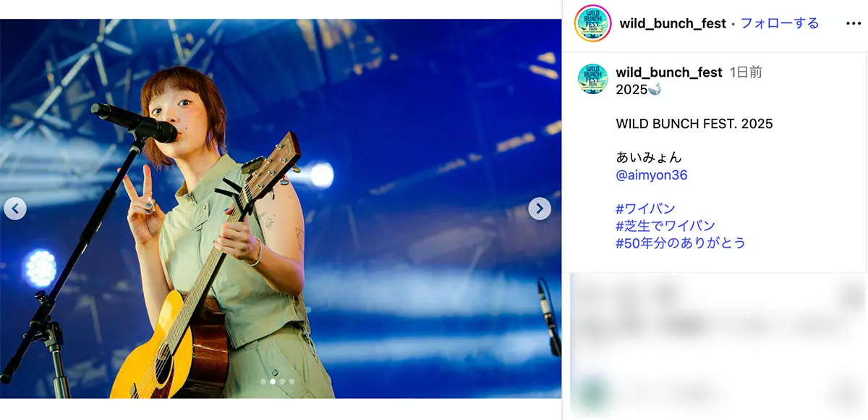
Task: Show the next photo in carousel
Action: 540,209
